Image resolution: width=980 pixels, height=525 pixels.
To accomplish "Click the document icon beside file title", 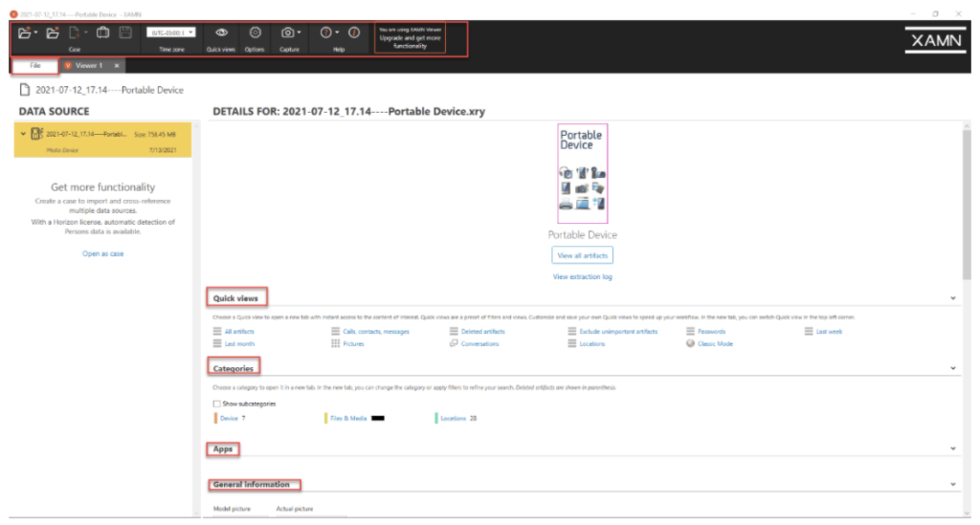I will click(24, 90).
